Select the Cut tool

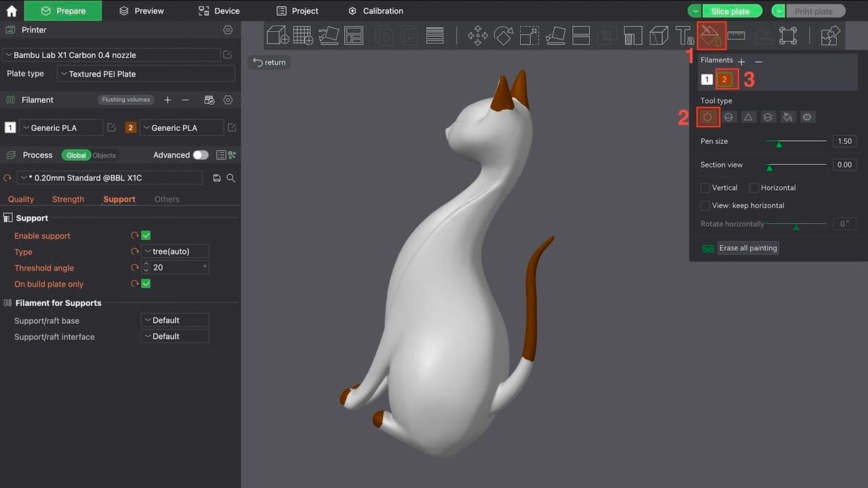click(581, 35)
